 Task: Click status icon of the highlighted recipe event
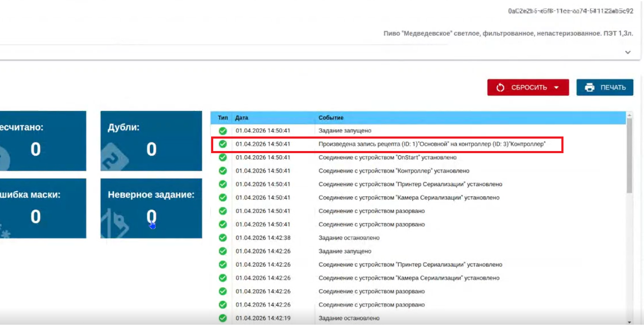coord(222,144)
